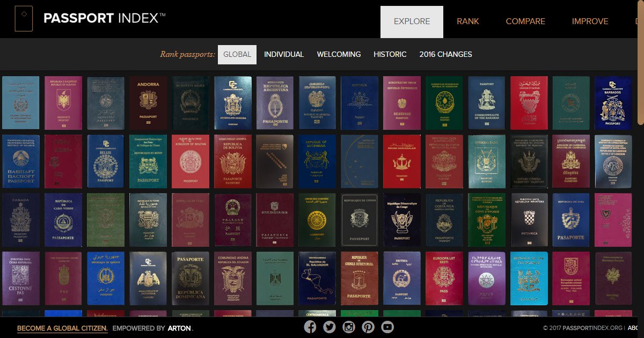This screenshot has width=644, height=338.
Task: Select the Česká Republika Cestovní Pas
Action: 21,278
